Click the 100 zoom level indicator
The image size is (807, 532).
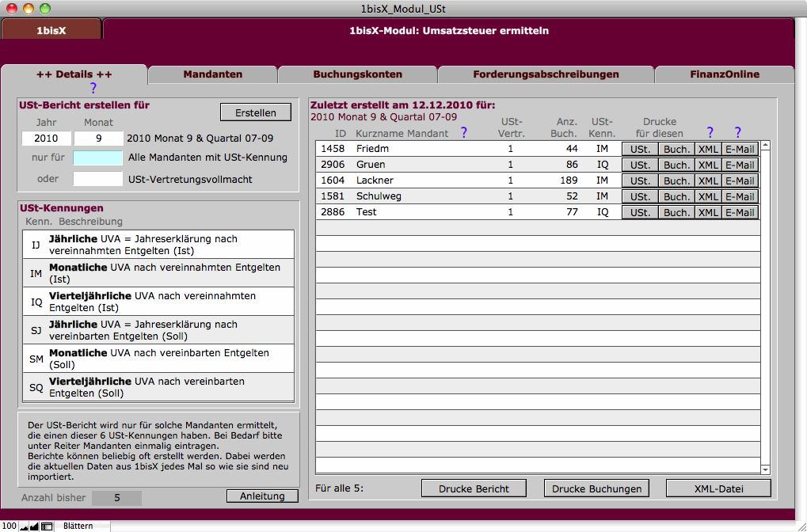click(10, 526)
